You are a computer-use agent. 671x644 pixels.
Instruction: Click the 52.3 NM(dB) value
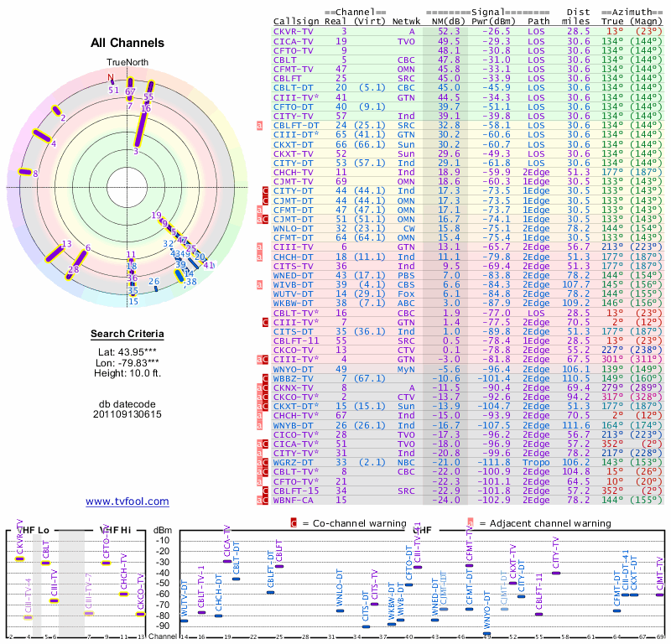[x=449, y=32]
